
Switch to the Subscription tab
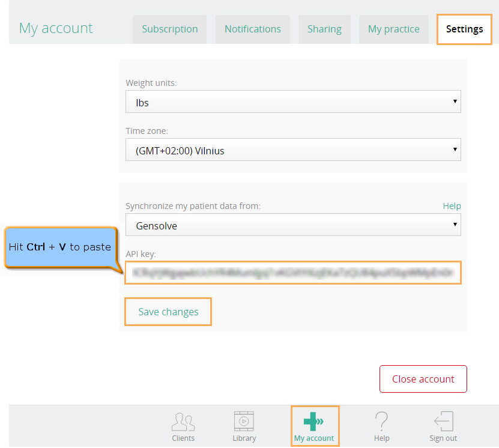click(x=169, y=29)
